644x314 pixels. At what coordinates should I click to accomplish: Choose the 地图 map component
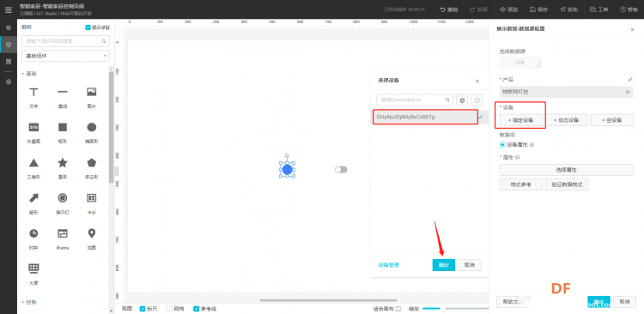point(92,239)
